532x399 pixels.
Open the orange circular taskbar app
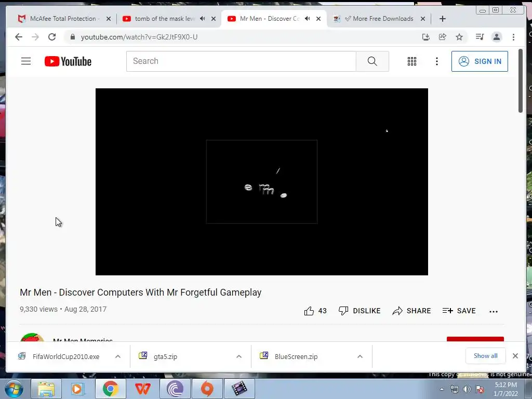pyautogui.click(x=207, y=389)
